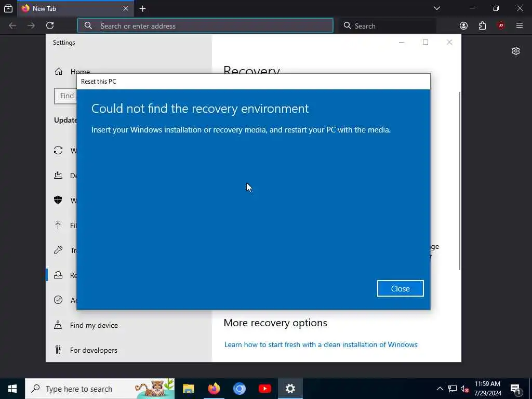The height and width of the screenshot is (399, 532).
Task: Open Troubleshoot wrench icon in sidebar
Action: (x=58, y=250)
